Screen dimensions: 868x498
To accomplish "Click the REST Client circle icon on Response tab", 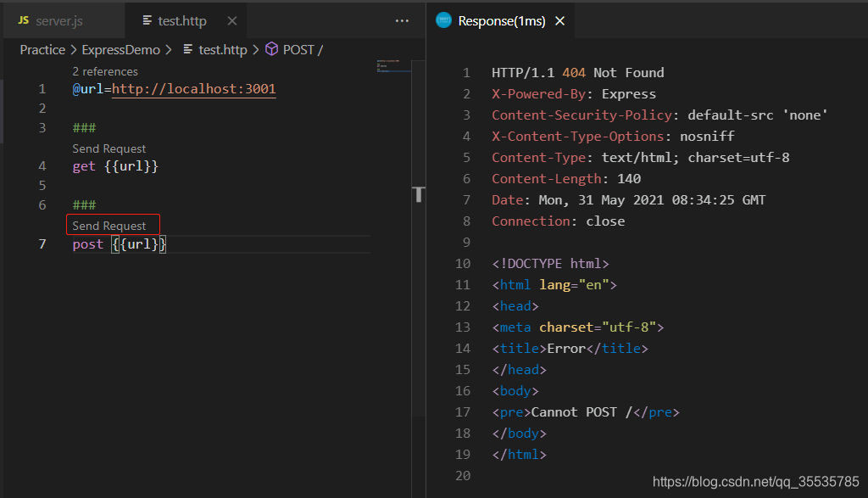I will (442, 19).
